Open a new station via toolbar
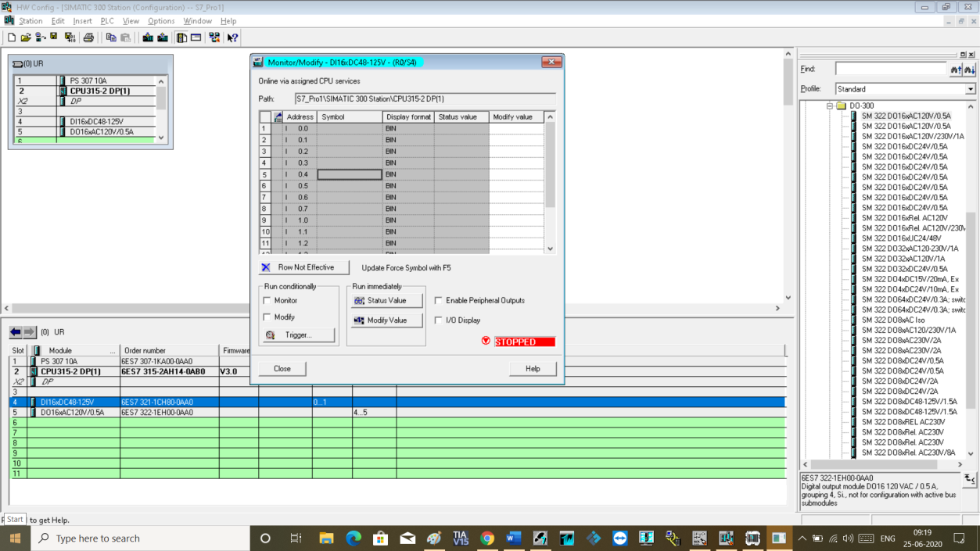The height and width of the screenshot is (551, 980). click(12, 37)
